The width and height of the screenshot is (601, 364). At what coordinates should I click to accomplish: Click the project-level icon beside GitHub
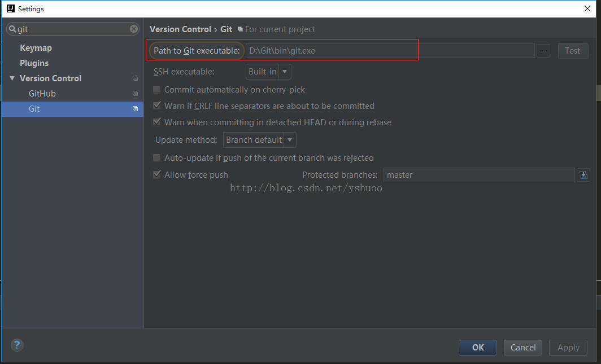coord(136,93)
